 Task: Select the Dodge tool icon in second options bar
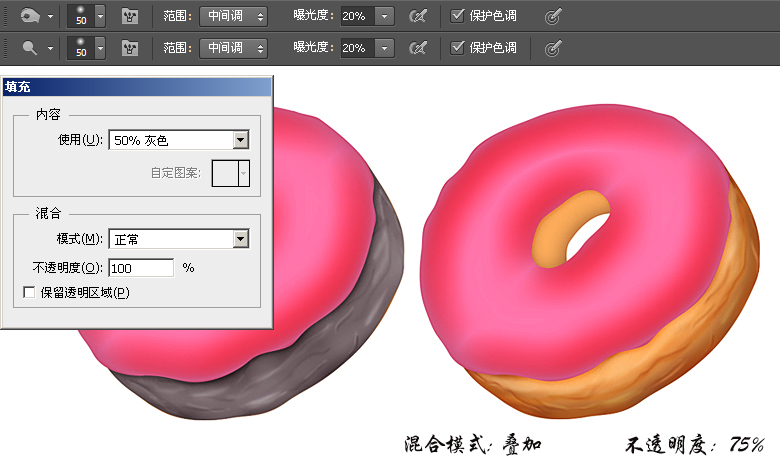point(30,48)
